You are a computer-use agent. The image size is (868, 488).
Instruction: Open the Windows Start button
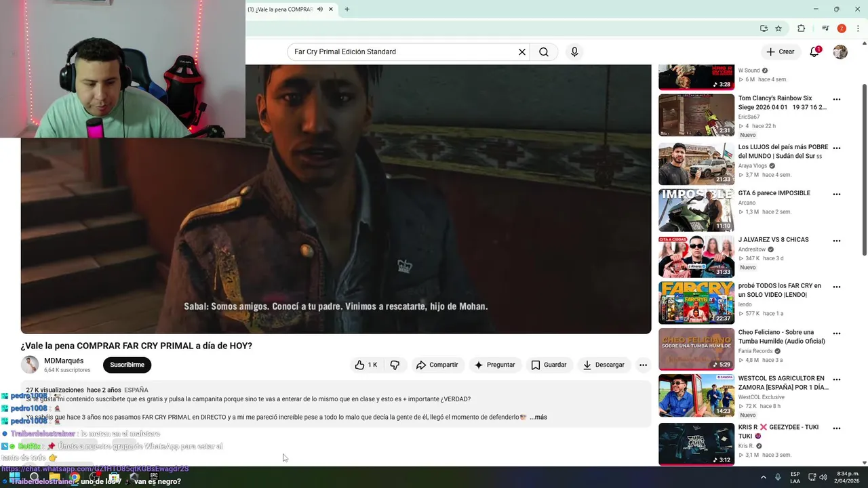tap(14, 477)
